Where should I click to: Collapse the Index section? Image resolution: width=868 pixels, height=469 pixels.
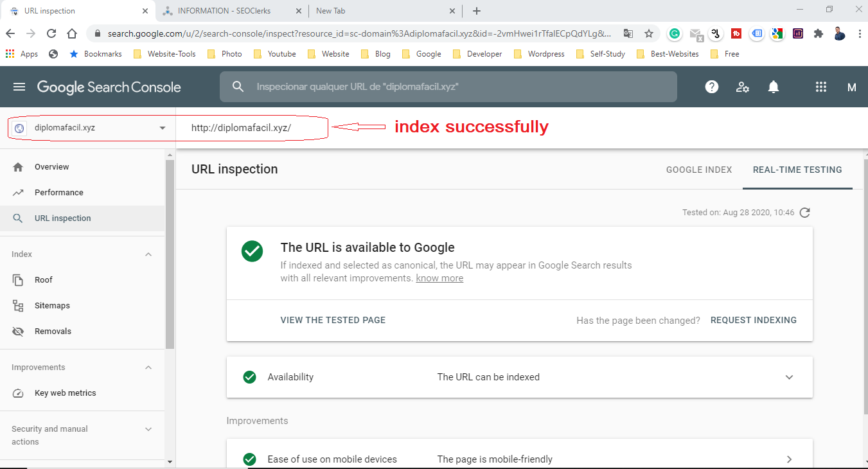point(148,254)
